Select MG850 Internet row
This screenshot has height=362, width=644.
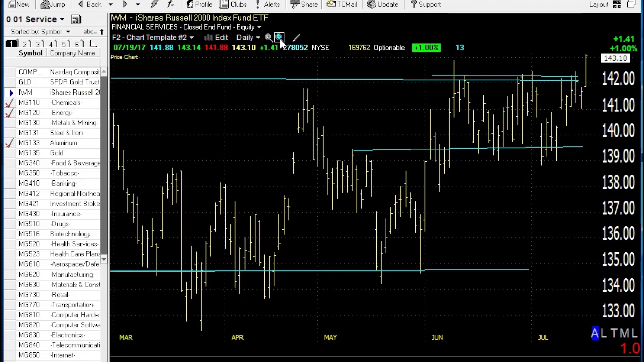click(52, 355)
